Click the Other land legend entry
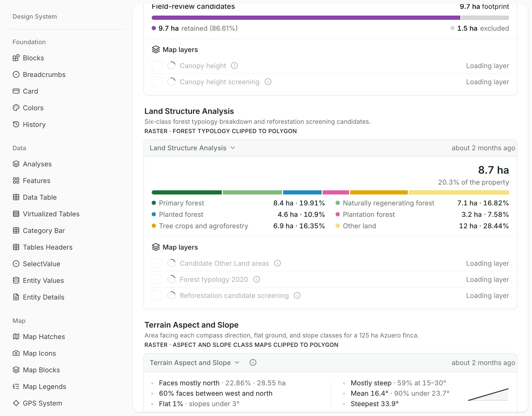The width and height of the screenshot is (532, 416). (422, 226)
